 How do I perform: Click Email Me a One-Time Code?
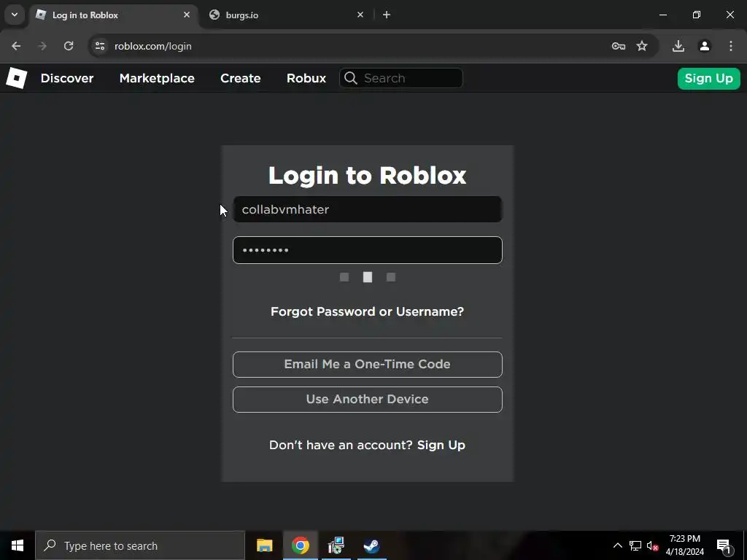point(368,365)
